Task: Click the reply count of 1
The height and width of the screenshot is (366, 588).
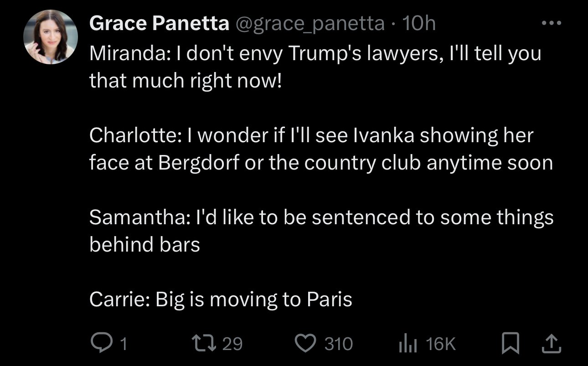Action: point(123,344)
